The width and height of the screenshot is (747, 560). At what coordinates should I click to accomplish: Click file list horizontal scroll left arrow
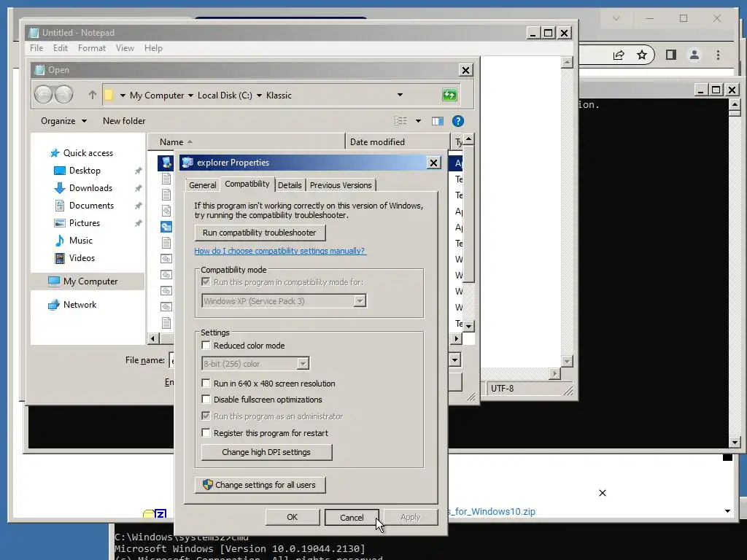(x=153, y=338)
